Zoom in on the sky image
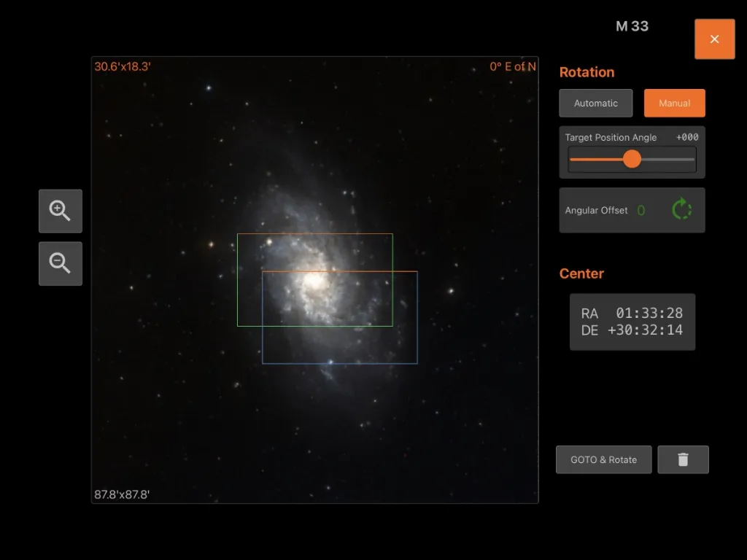Viewport: 747px width, 560px height. coord(61,211)
